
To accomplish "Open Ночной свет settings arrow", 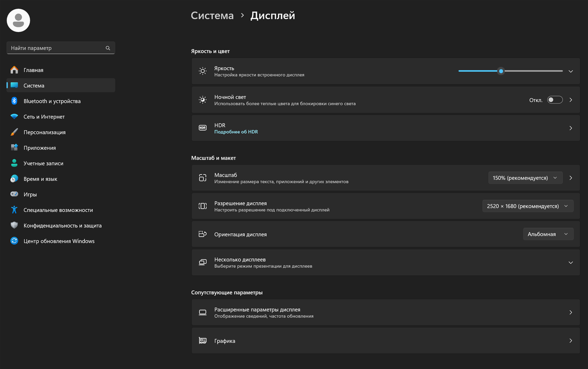I will click(x=571, y=100).
